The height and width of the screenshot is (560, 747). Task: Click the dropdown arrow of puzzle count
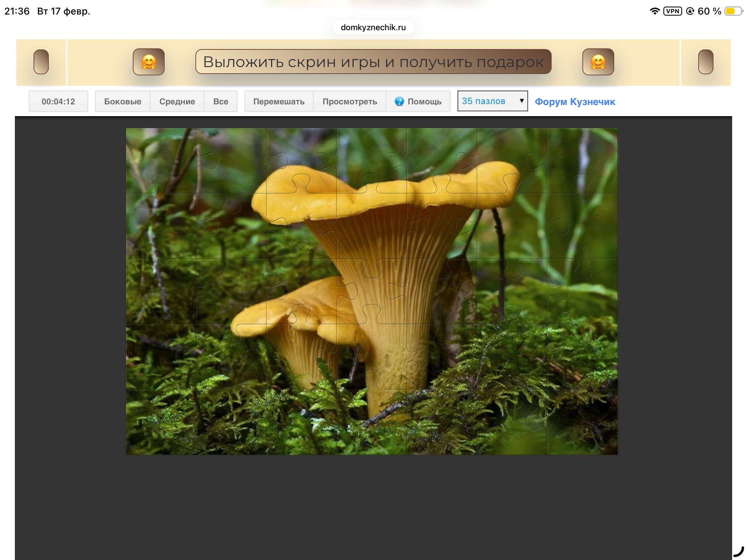522,101
